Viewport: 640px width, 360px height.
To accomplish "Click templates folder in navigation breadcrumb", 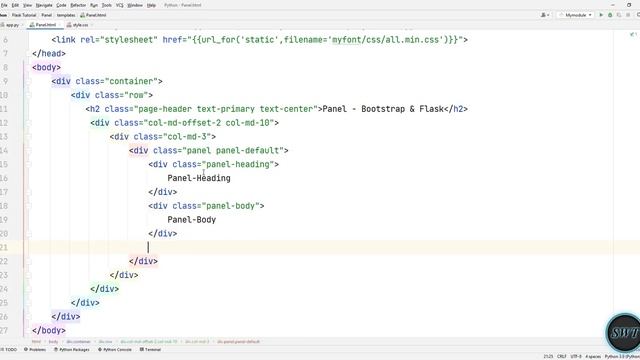I will click(x=66, y=15).
